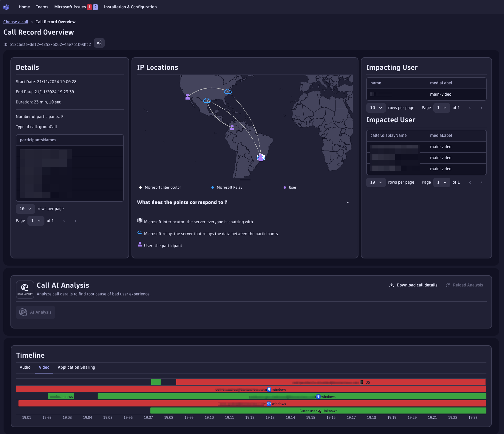Click the user marker in southern Brazil
504x434 pixels.
pos(261,158)
